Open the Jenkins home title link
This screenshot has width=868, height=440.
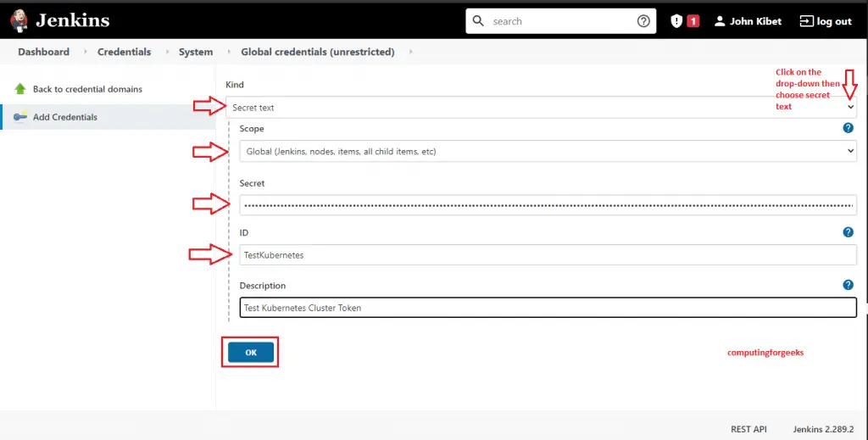tap(73, 21)
